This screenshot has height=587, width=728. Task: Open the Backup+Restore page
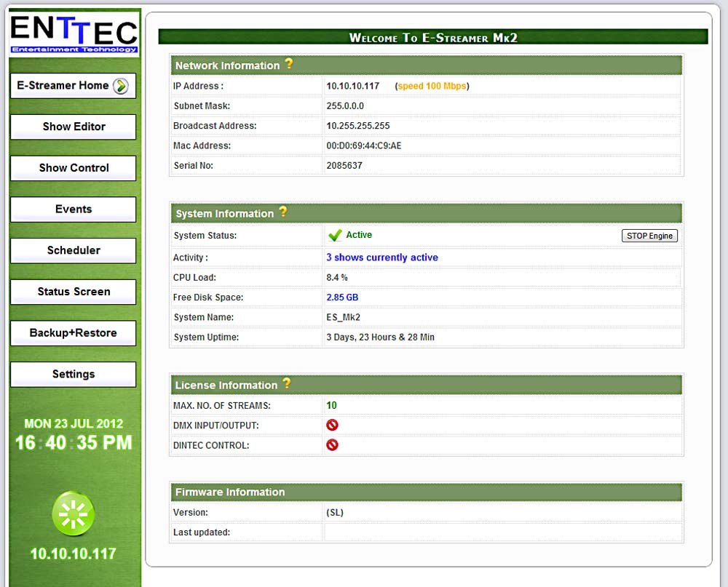[x=74, y=333]
